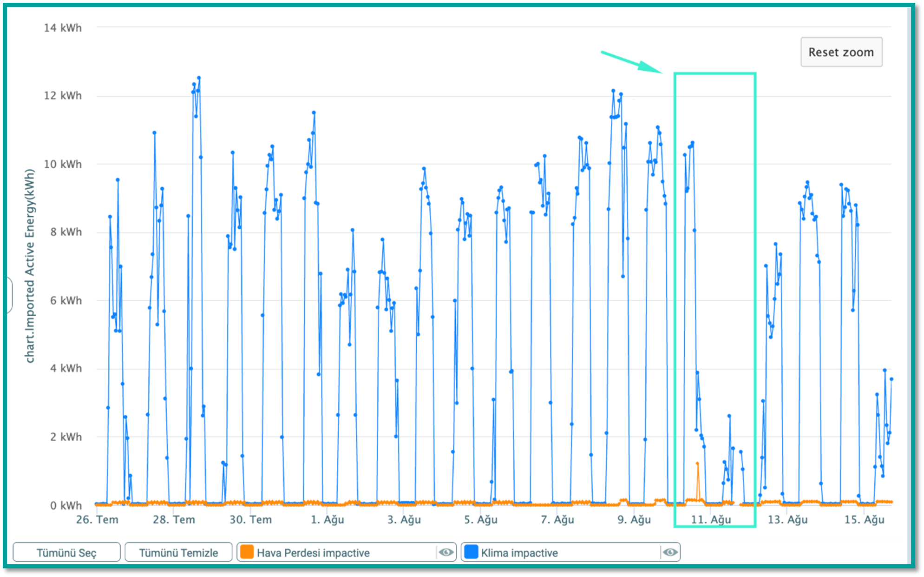The image size is (924, 577).
Task: Click the 3. Ağu x-axis label
Action: tap(404, 519)
